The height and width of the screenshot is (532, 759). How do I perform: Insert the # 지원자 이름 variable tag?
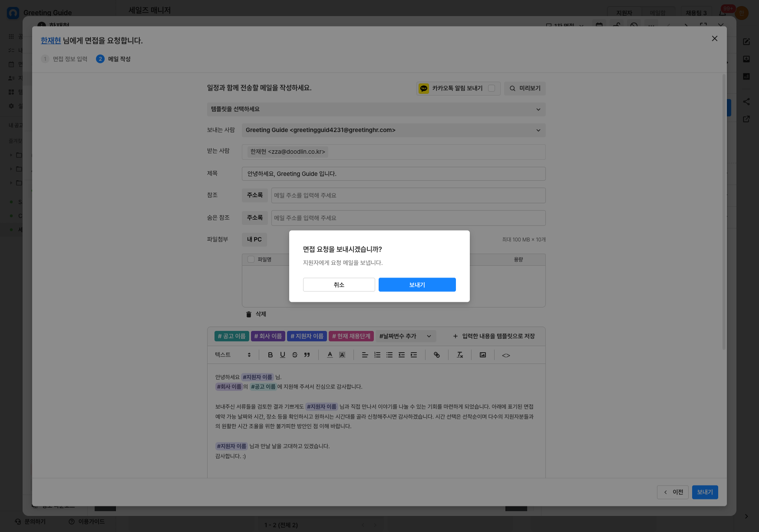(307, 336)
